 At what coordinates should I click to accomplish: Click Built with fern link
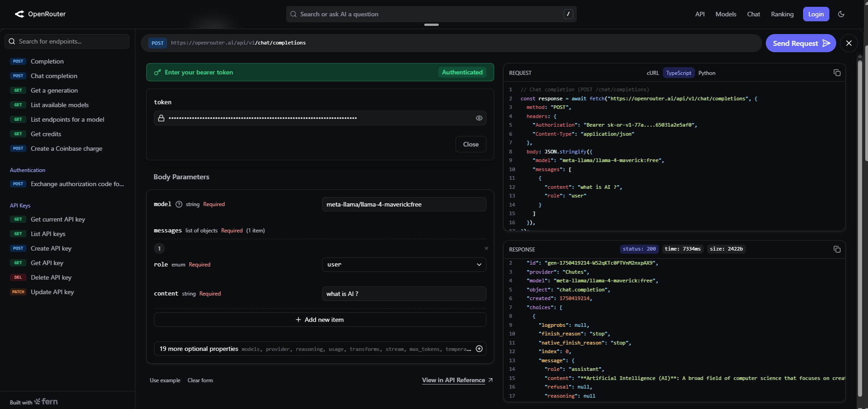coord(34,402)
